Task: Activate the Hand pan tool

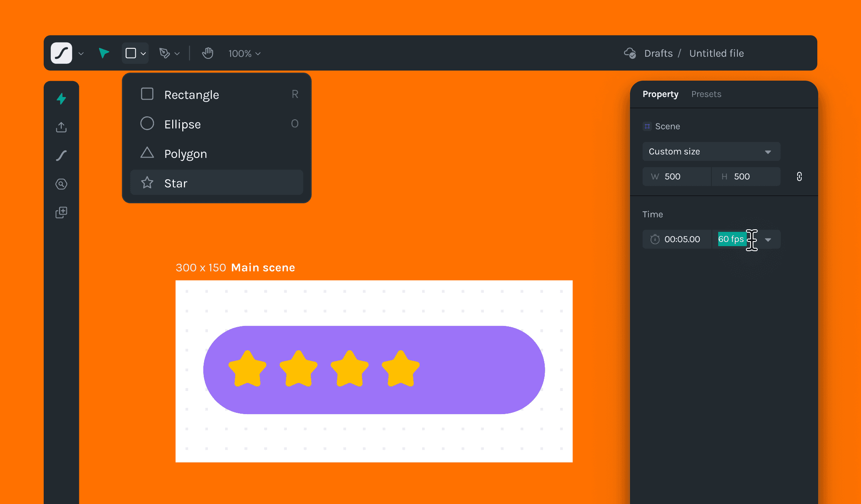Action: pyautogui.click(x=207, y=53)
